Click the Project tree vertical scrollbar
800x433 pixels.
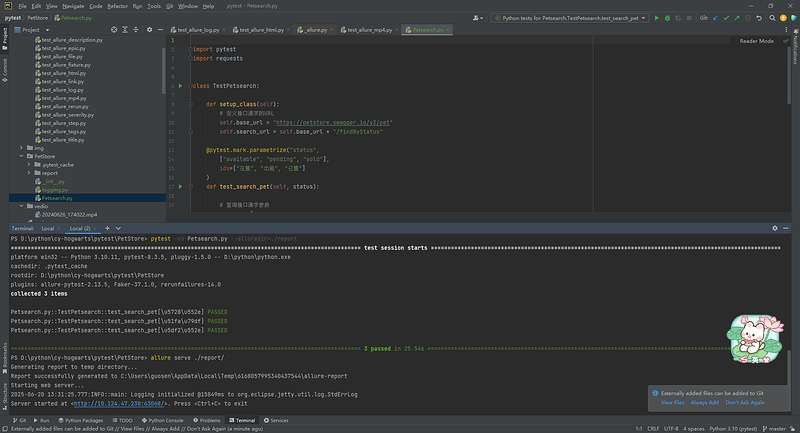click(163, 70)
